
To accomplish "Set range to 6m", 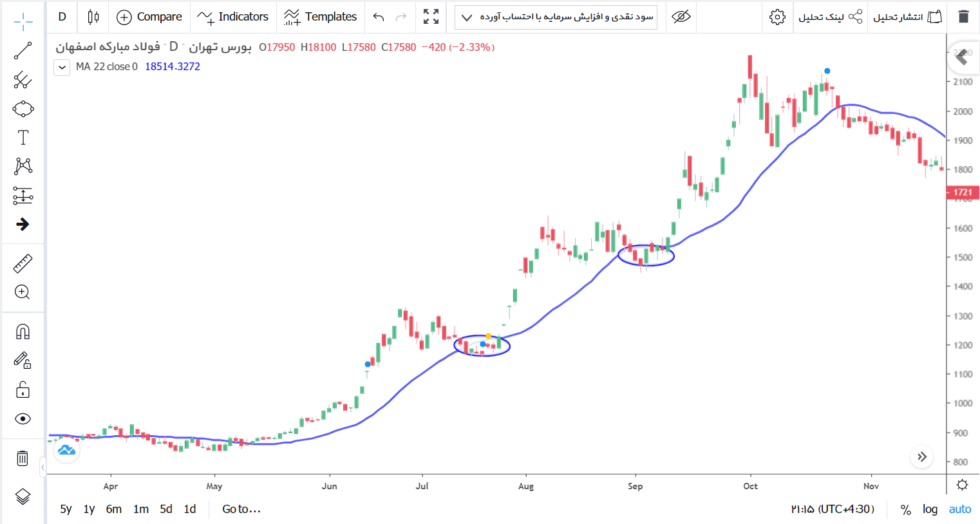I will (x=114, y=509).
